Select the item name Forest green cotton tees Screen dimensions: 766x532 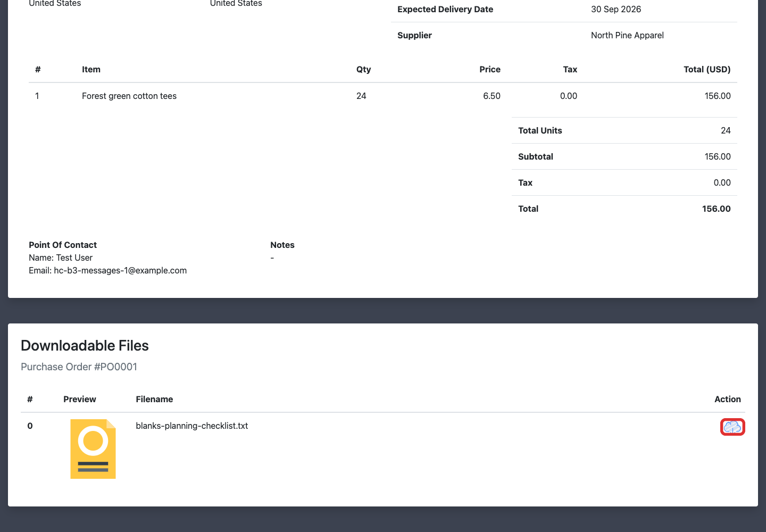tap(129, 96)
